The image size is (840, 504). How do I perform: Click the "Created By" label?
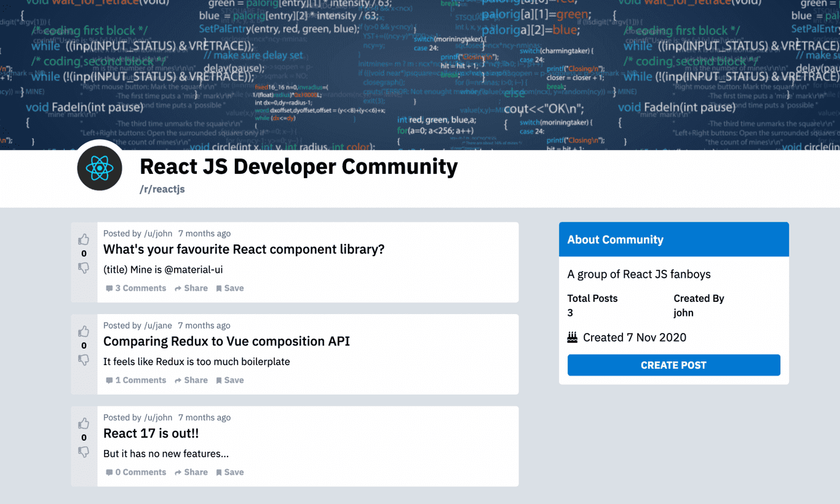click(x=699, y=298)
